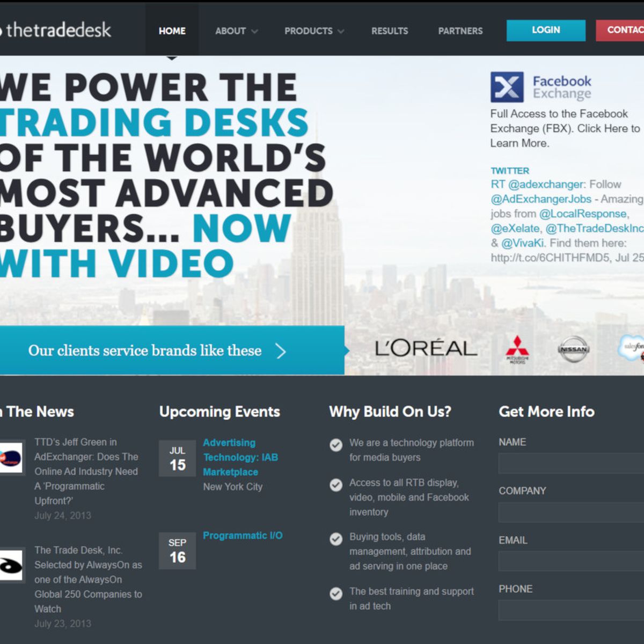Open the @adexchanger Twitter link

(x=546, y=185)
